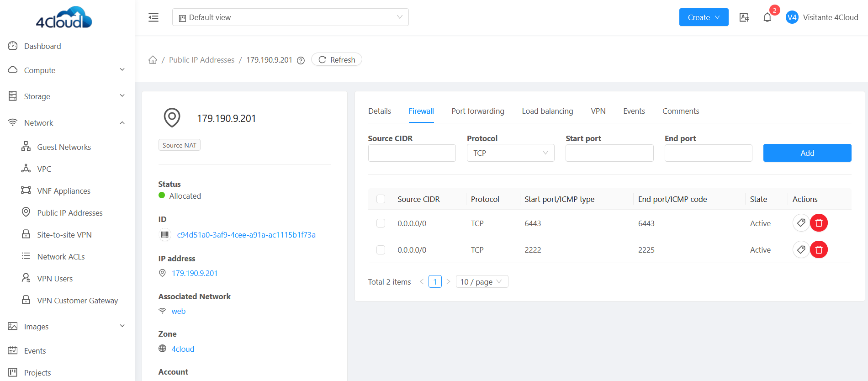Check the row for port 6443 rule
868x381 pixels.
pyautogui.click(x=381, y=223)
